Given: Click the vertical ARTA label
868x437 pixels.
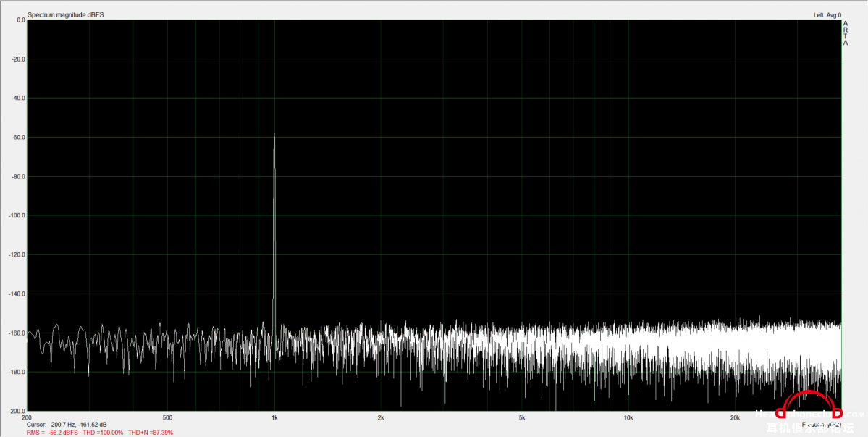Looking at the screenshot, I should [x=846, y=33].
